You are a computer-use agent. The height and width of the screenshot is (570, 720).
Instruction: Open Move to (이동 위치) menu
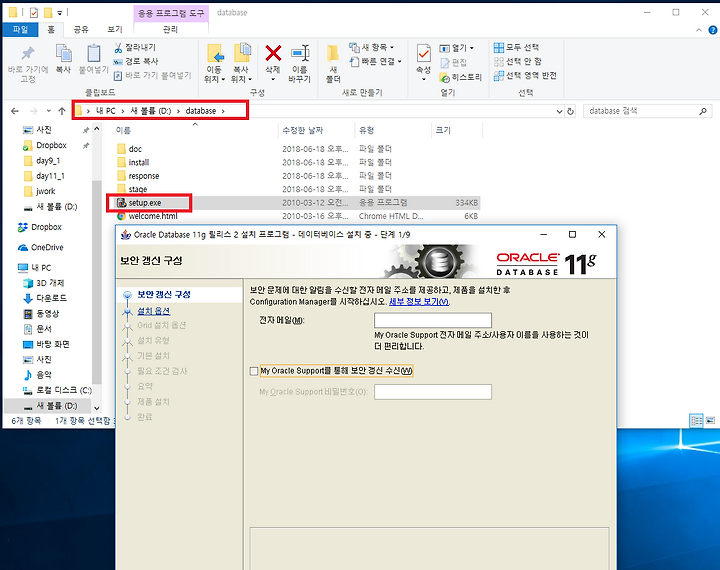coord(214,63)
